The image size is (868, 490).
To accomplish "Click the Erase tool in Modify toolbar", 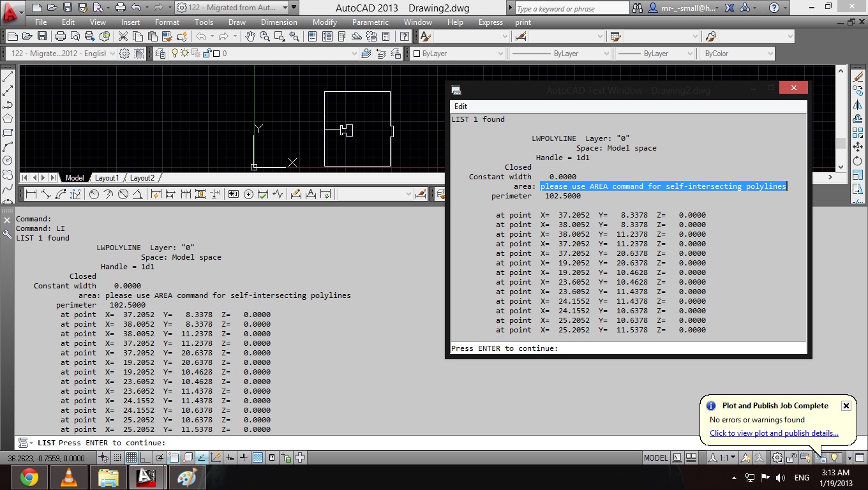I will click(858, 77).
